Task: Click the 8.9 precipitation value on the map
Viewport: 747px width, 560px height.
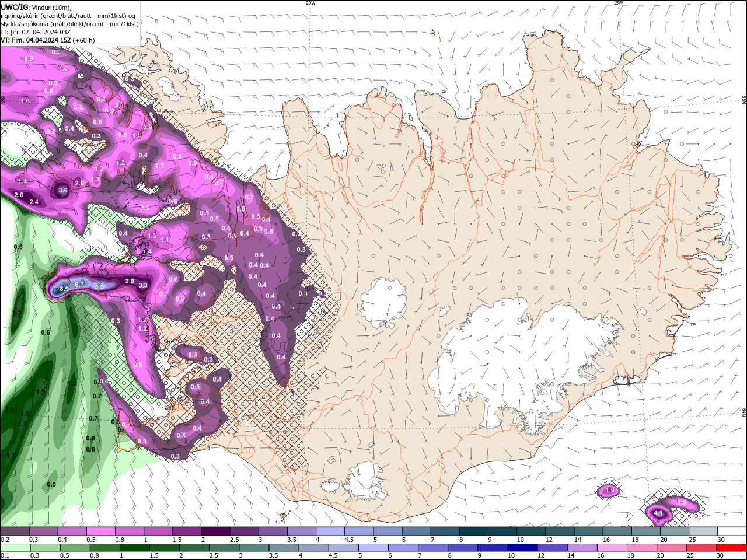Action: click(64, 289)
